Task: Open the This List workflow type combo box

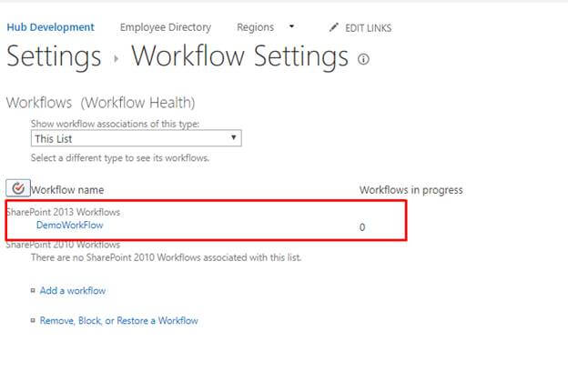Action: tap(137, 138)
